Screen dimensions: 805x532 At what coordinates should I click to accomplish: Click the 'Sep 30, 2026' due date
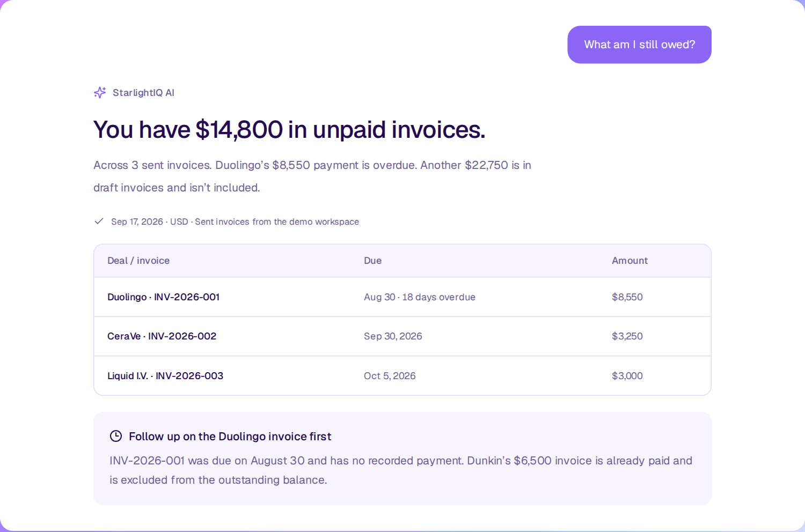393,336
